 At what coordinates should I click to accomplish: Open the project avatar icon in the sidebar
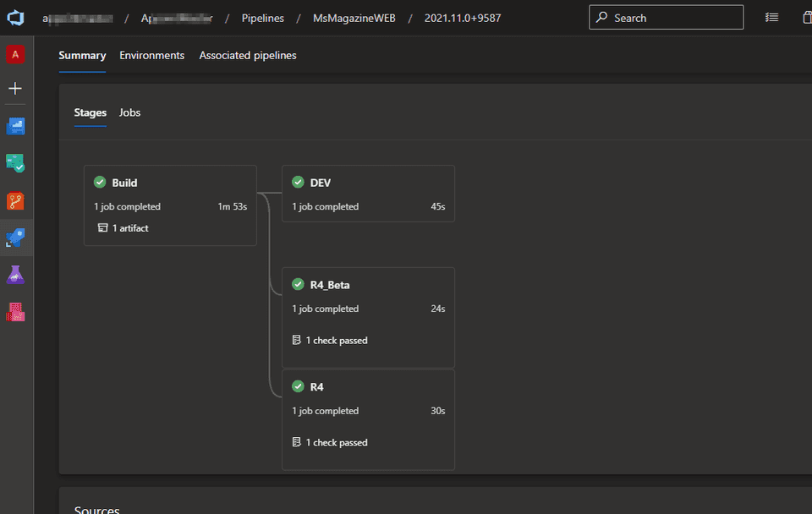[x=15, y=54]
